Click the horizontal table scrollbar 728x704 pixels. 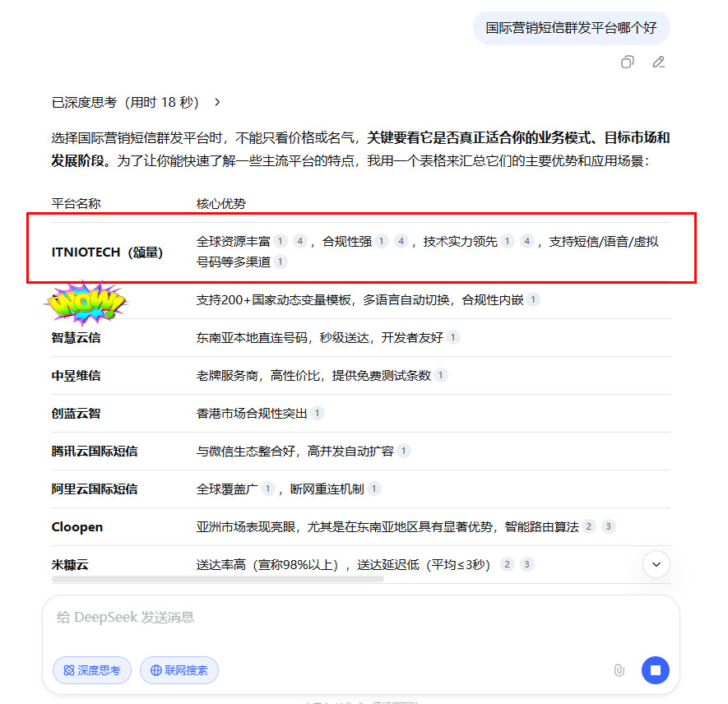pyautogui.click(x=218, y=579)
